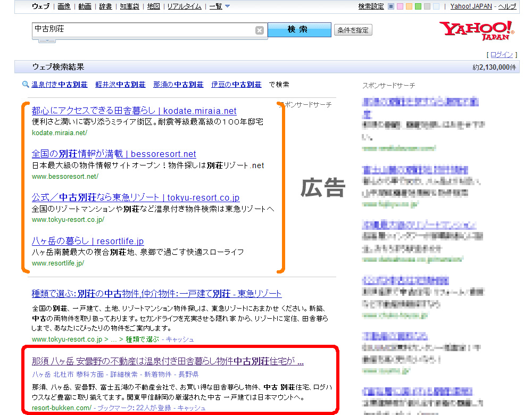532x415 pixels.
Task: Switch to the 知恵袋 search tab
Action: pos(130,6)
